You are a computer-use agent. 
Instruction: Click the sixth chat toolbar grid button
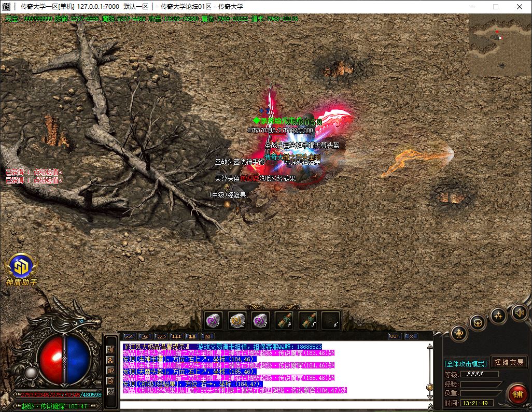tap(207, 336)
